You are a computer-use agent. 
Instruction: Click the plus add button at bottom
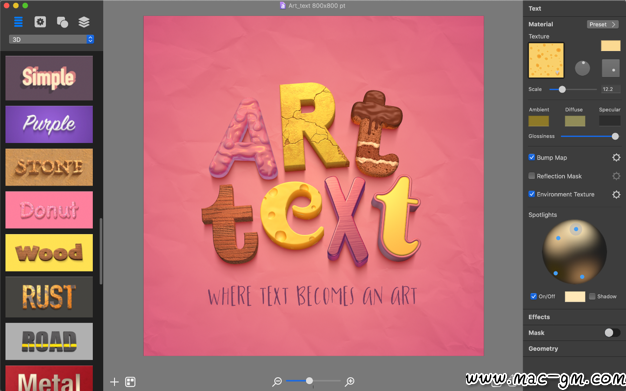click(x=114, y=382)
